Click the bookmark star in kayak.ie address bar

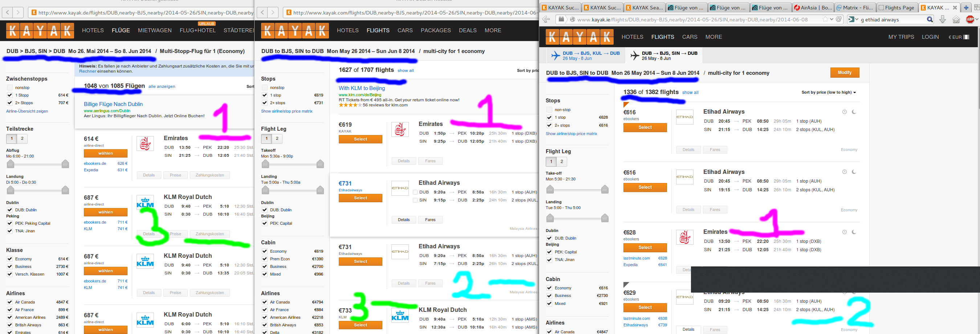coord(825,19)
